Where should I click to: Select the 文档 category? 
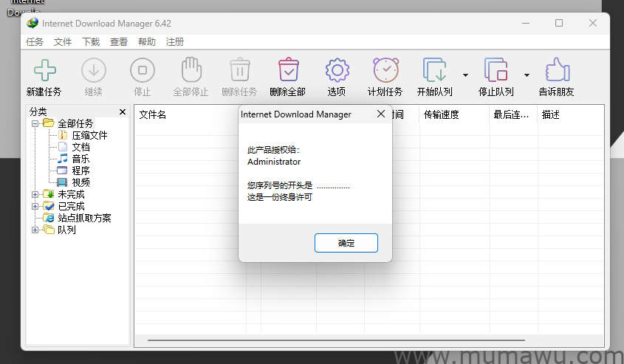point(80,147)
